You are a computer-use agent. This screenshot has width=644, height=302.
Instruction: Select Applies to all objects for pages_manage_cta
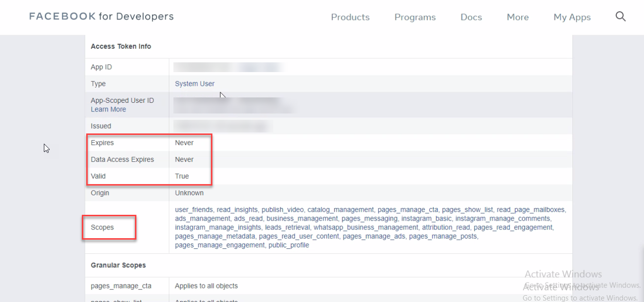point(207,286)
